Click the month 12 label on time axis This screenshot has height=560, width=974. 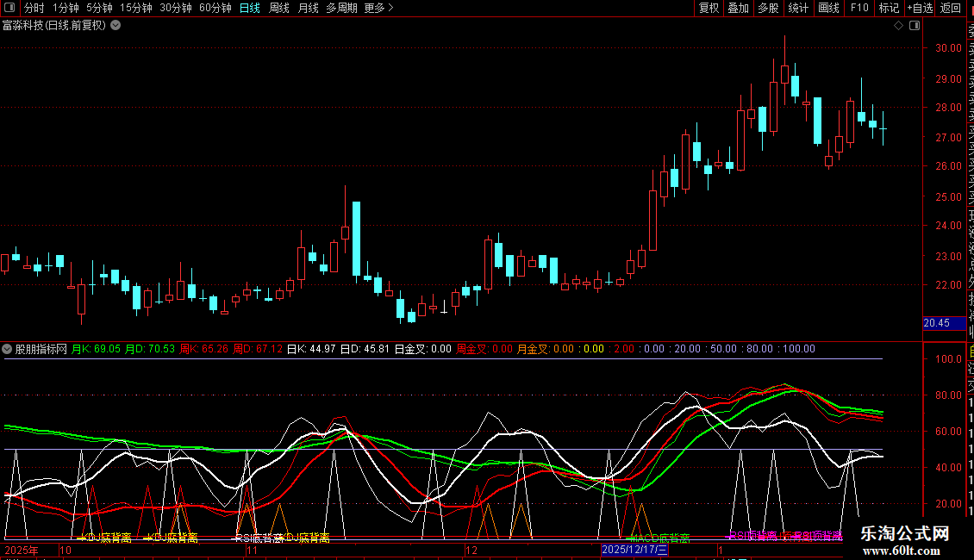click(x=471, y=550)
